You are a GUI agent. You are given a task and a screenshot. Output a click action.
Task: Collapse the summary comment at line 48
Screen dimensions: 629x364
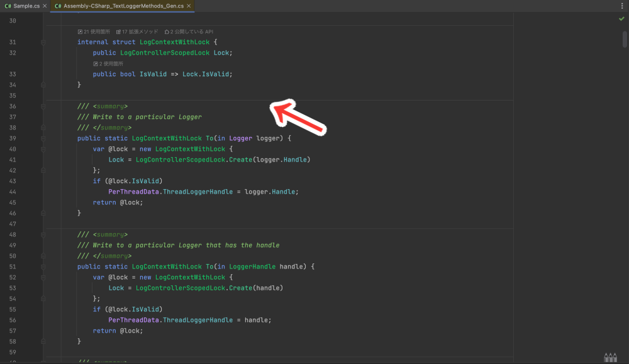point(43,234)
